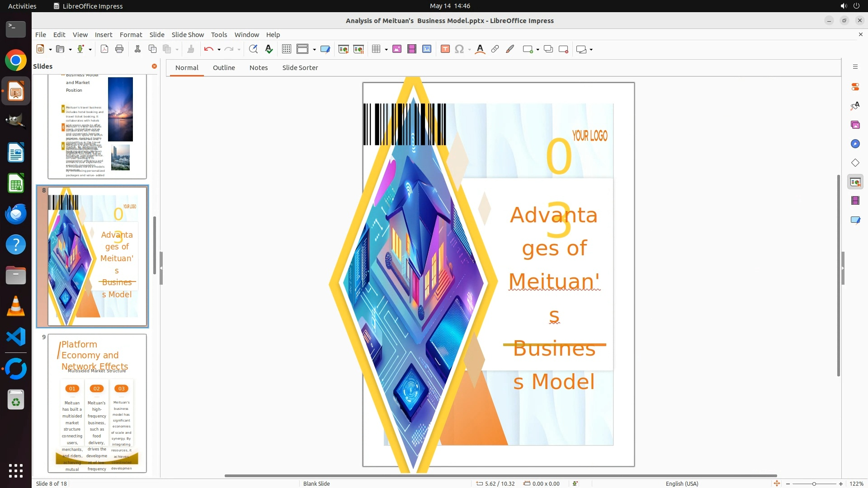Click the Print icon
868x488 pixels.
point(119,49)
